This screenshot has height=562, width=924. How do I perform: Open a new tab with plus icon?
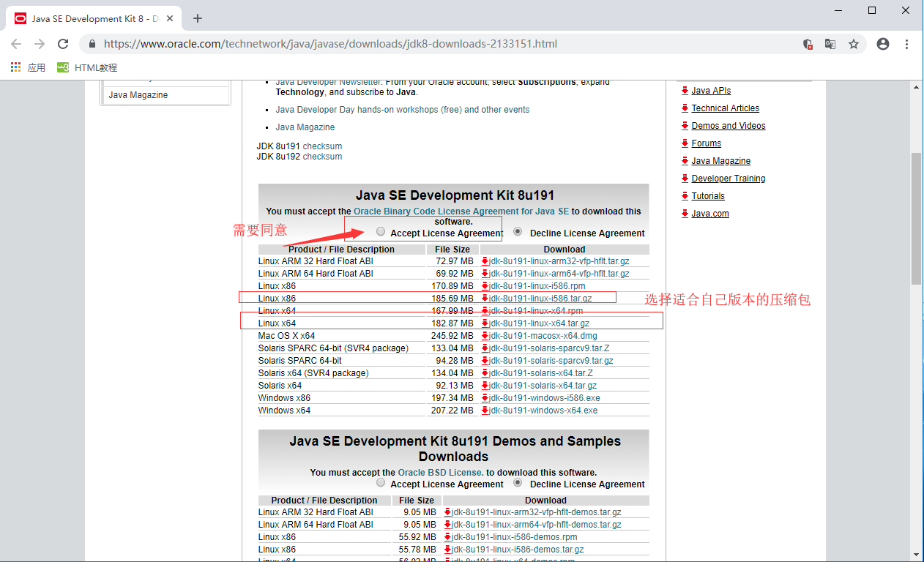197,18
